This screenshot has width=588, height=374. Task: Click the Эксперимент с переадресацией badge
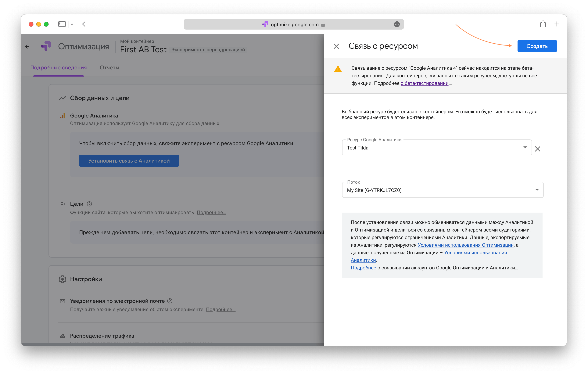click(x=208, y=50)
